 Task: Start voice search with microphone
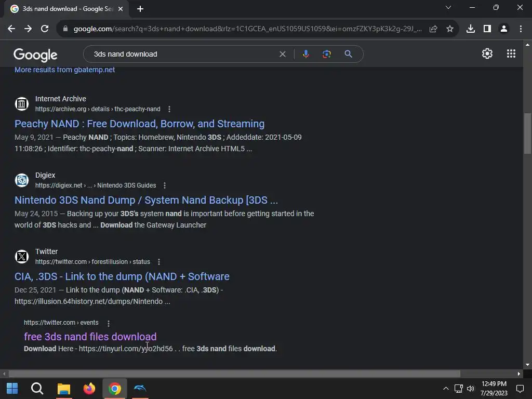pos(305,54)
